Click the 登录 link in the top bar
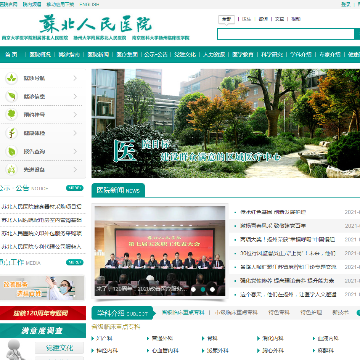 346,4
